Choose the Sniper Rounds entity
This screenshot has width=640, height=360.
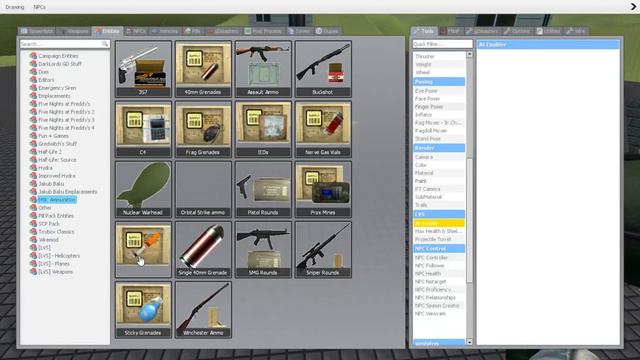[x=323, y=249]
